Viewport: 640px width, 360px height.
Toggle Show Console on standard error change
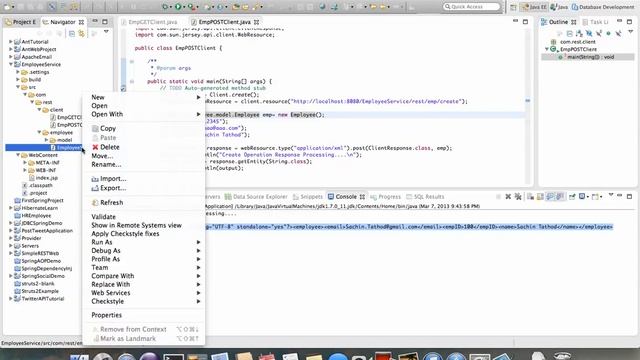[x=560, y=197]
